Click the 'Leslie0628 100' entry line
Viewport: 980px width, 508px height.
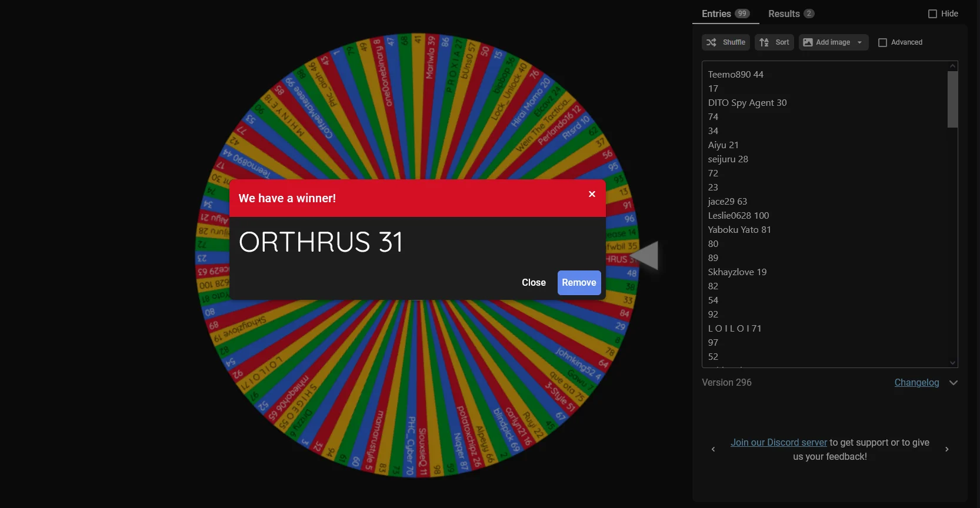738,216
